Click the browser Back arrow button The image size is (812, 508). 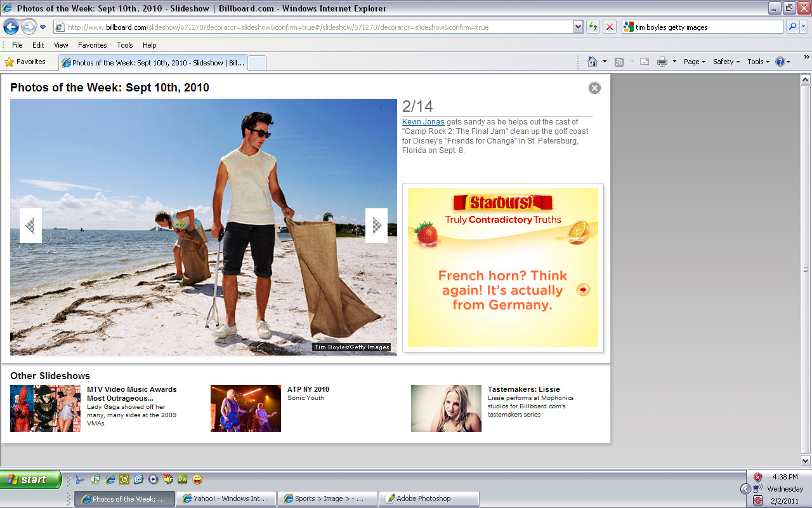(x=11, y=27)
